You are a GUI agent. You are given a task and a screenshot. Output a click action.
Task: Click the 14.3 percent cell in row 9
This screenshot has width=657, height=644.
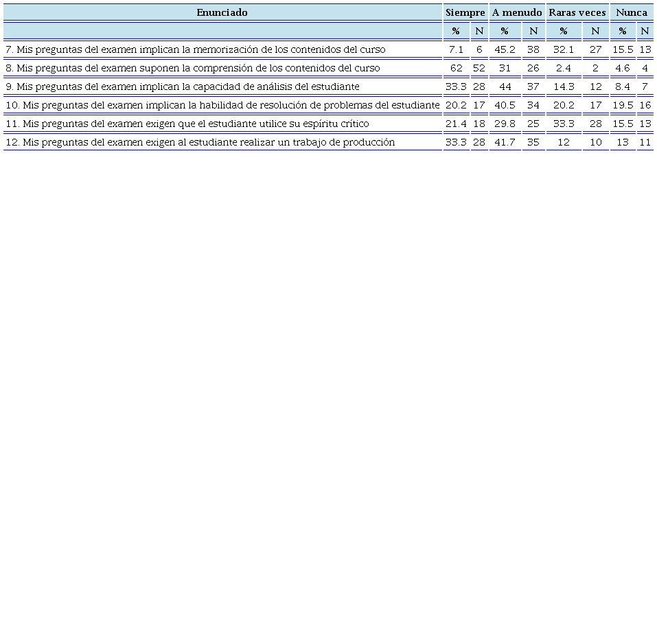click(x=564, y=87)
